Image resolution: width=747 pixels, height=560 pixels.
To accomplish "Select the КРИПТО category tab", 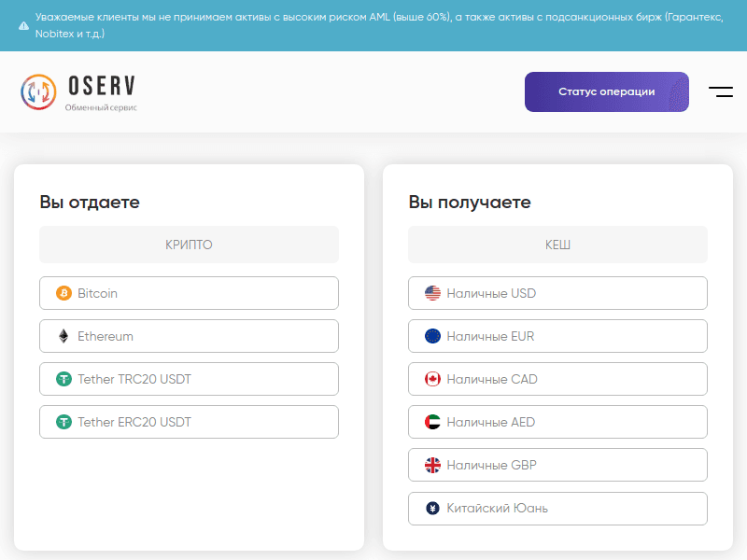I will [189, 245].
